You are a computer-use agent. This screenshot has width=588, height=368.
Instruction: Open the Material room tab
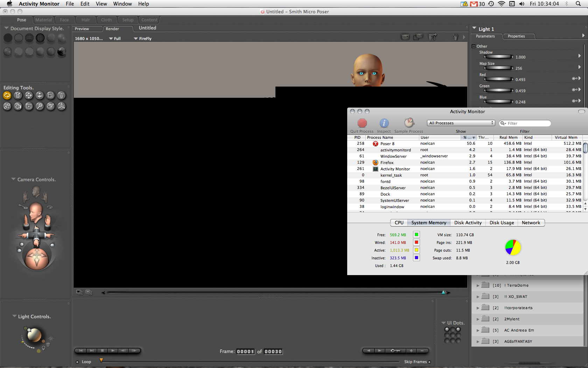[x=43, y=20]
